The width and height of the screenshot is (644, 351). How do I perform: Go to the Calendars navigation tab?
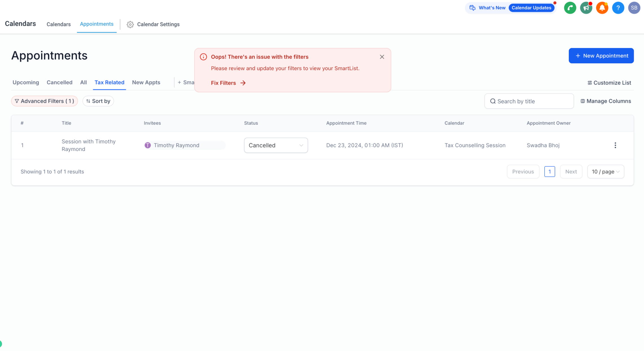(59, 25)
